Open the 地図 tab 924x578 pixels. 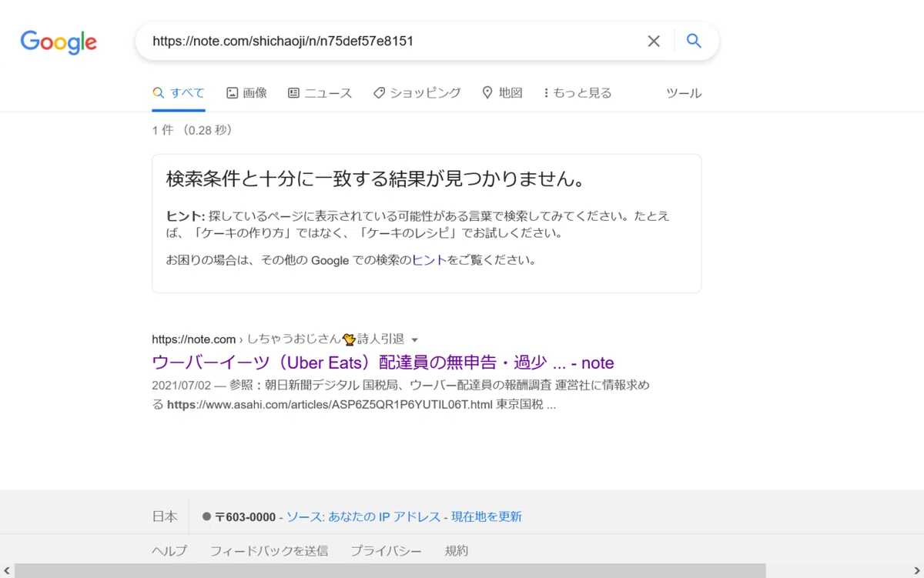click(x=502, y=93)
